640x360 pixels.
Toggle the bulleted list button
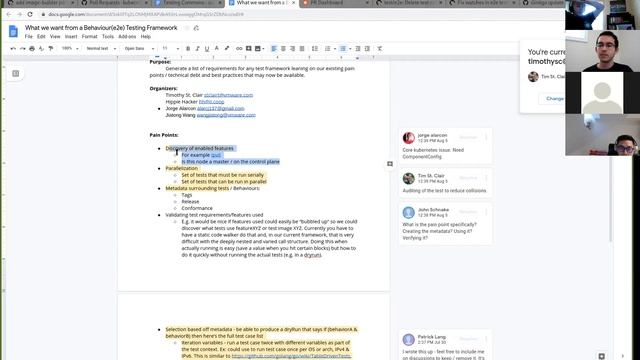click(343, 49)
